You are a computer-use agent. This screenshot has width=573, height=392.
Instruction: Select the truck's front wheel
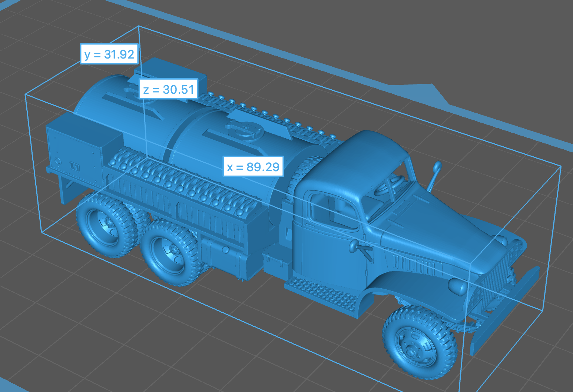pyautogui.click(x=420, y=342)
